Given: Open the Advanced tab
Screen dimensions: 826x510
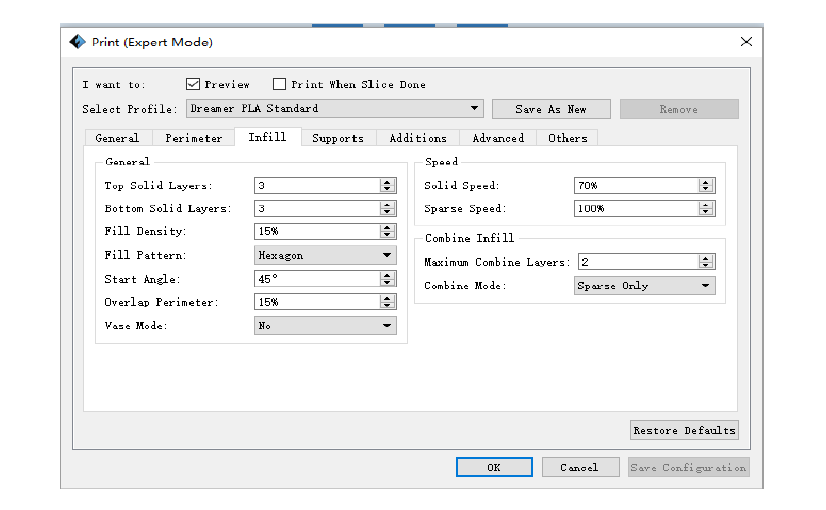Looking at the screenshot, I should pyautogui.click(x=498, y=138).
